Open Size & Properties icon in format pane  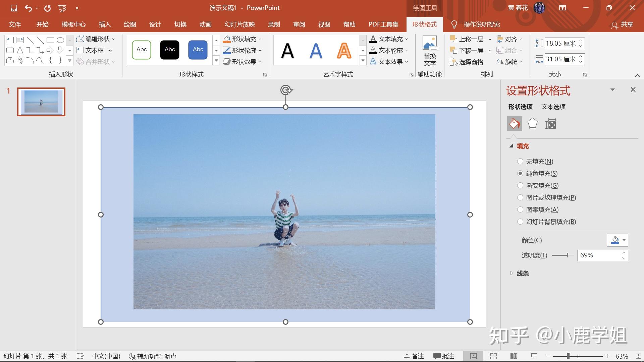(550, 124)
